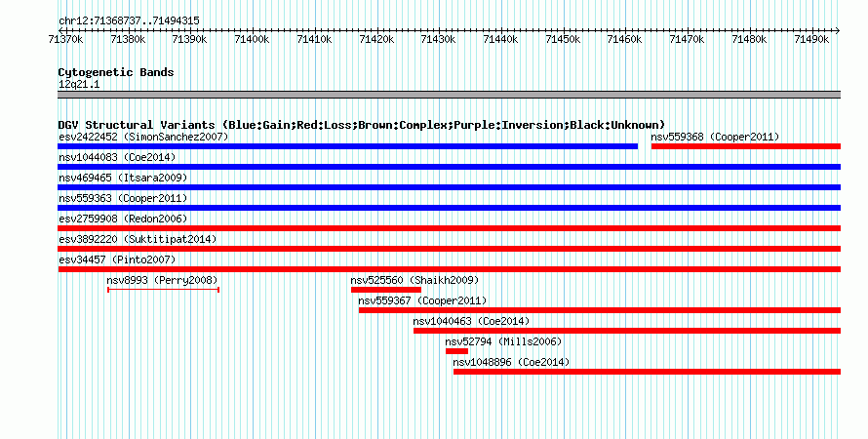This screenshot has width=868, height=439.
Task: Click the red esv3892220 loss bar
Action: click(449, 249)
